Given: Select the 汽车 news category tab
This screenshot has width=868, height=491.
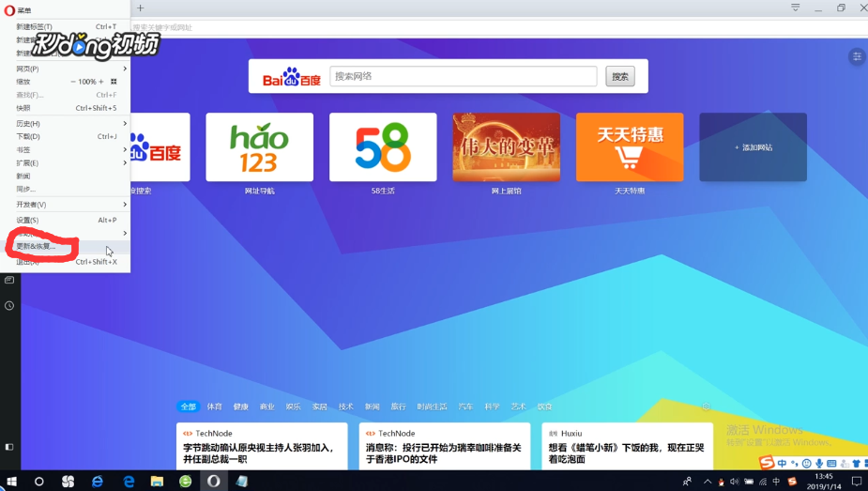Looking at the screenshot, I should tap(465, 407).
